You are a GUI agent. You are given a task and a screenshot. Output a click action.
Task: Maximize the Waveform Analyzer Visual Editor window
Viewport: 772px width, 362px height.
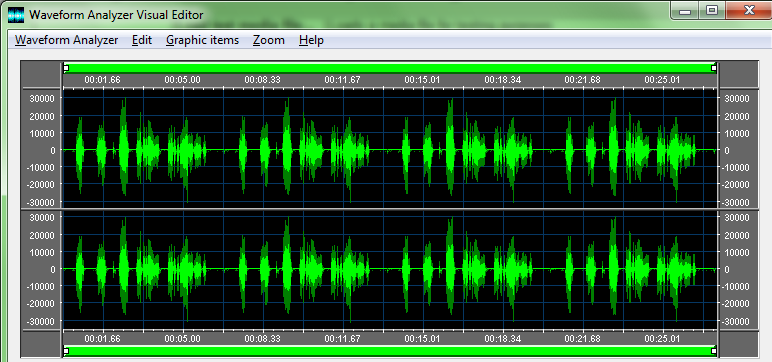pos(712,9)
